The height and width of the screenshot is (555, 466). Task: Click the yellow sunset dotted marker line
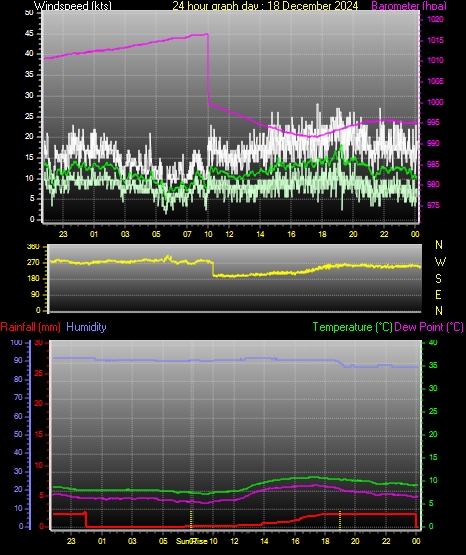[x=340, y=520]
